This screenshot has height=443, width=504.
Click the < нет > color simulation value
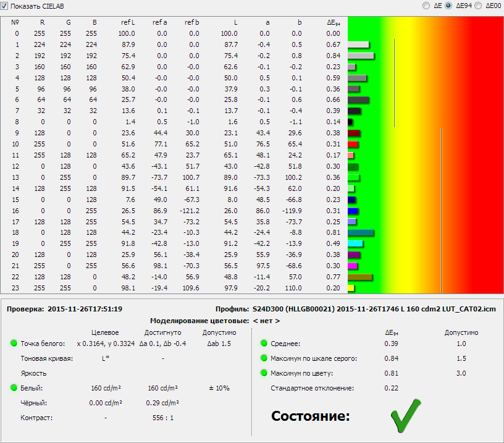tap(266, 321)
